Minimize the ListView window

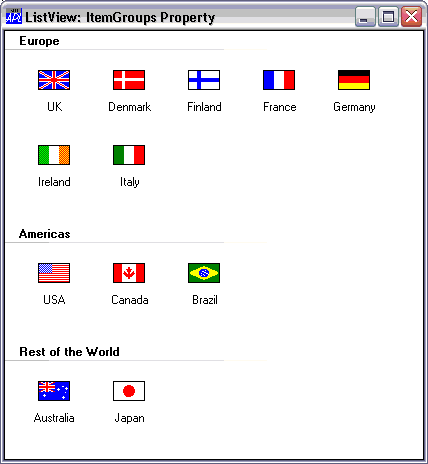365,16
